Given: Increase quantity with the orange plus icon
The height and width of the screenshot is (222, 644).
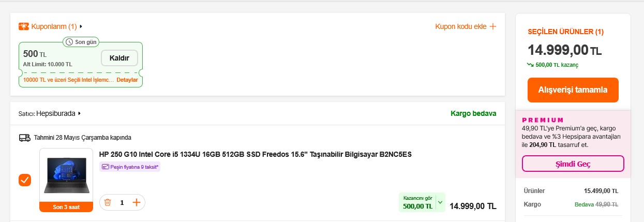Looking at the screenshot, I should pyautogui.click(x=137, y=202).
